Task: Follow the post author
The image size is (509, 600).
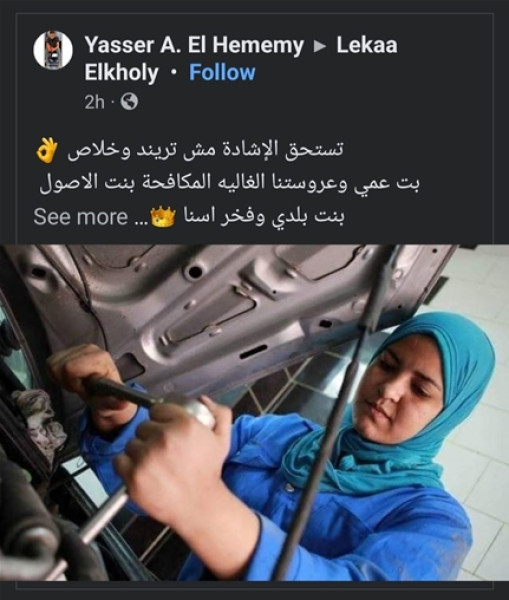Action: pos(222,72)
